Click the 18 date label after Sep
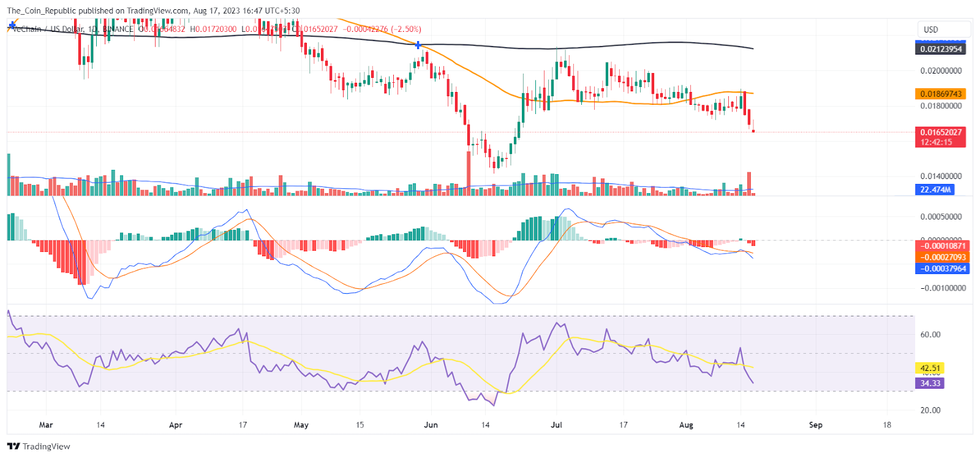 click(x=887, y=425)
